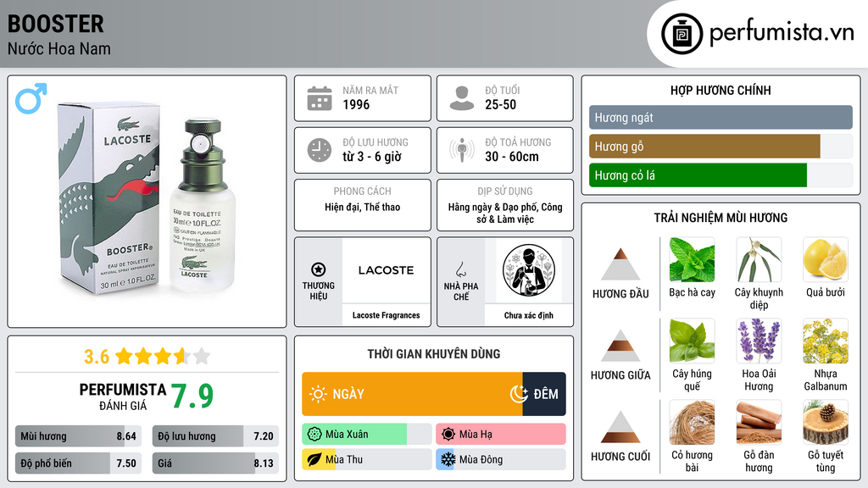Click the Nước Hoa Nam subtitle
868x488 pixels.
tap(58, 49)
